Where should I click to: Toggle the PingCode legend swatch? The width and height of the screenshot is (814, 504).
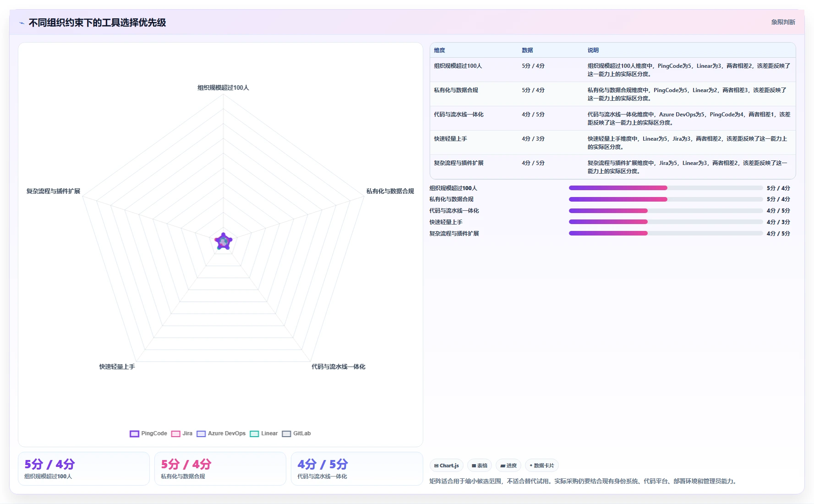tap(134, 433)
